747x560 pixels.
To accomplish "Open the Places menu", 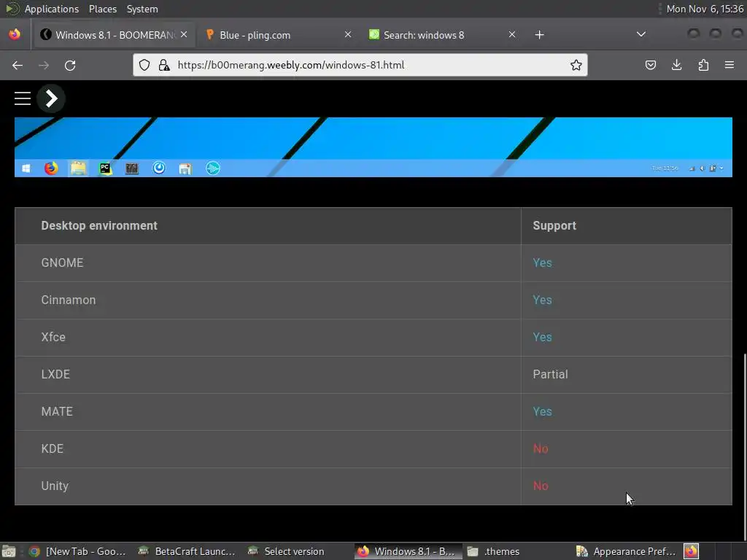I will [102, 9].
